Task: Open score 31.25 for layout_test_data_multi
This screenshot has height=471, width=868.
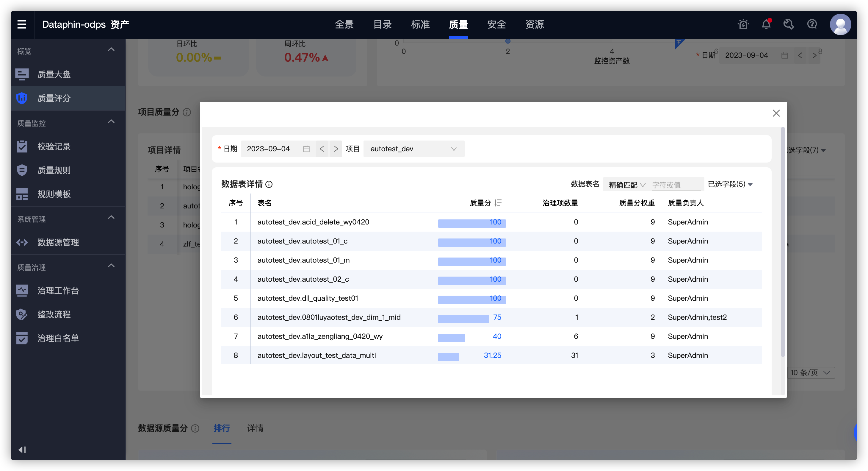Action: click(x=492, y=355)
